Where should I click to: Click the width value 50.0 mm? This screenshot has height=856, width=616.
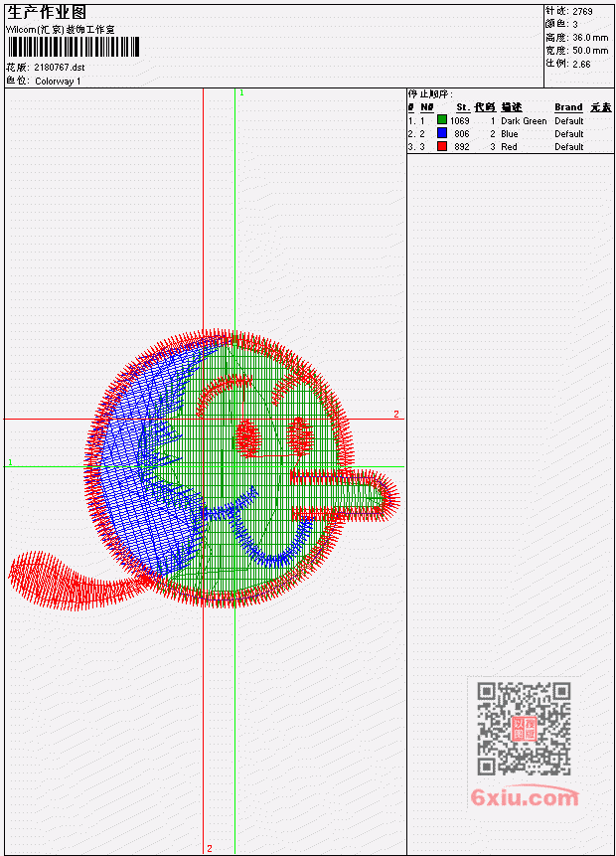tap(590, 51)
